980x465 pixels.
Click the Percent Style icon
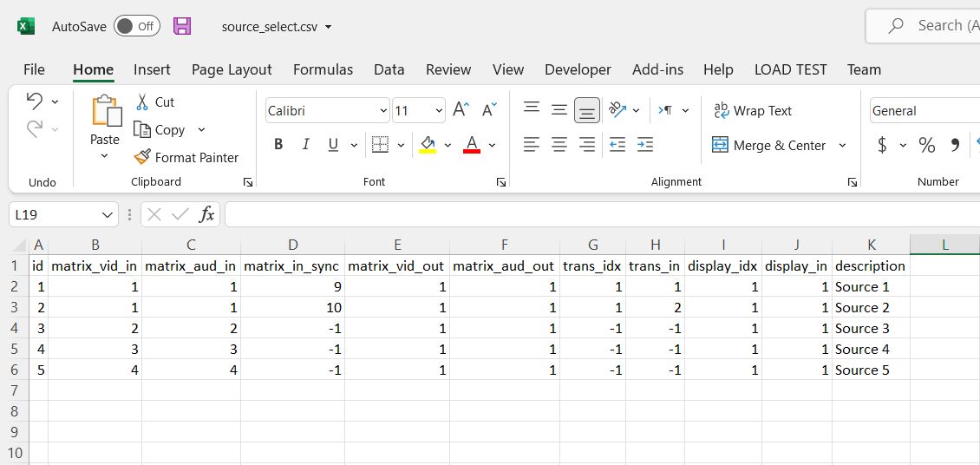click(927, 145)
